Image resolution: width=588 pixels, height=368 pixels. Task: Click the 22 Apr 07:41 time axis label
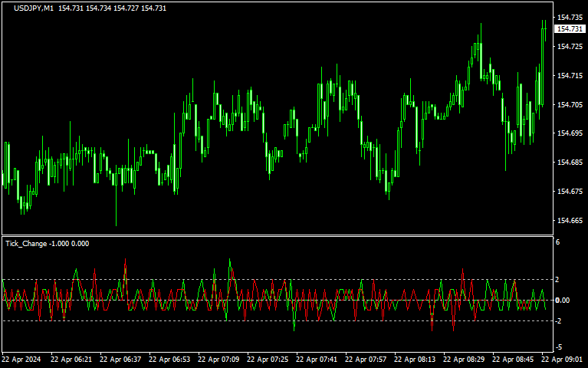point(317,360)
